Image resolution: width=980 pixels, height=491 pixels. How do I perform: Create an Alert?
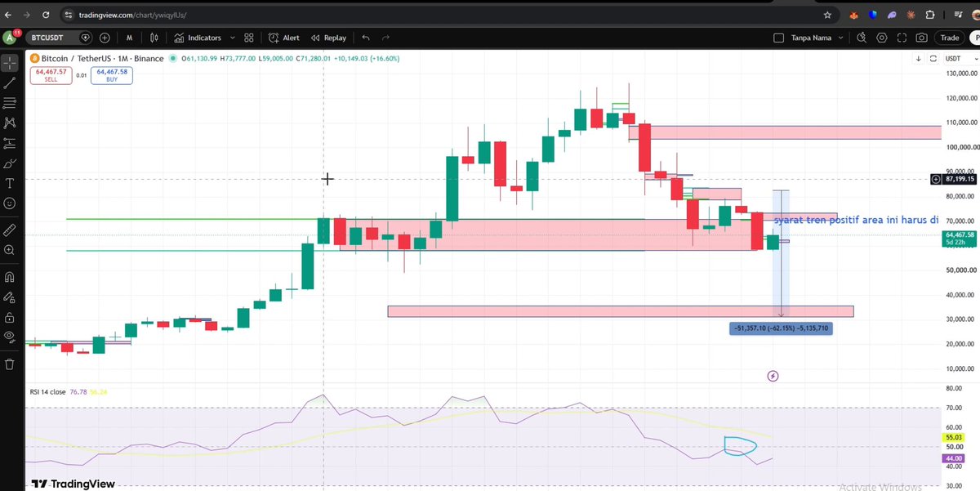(x=283, y=38)
